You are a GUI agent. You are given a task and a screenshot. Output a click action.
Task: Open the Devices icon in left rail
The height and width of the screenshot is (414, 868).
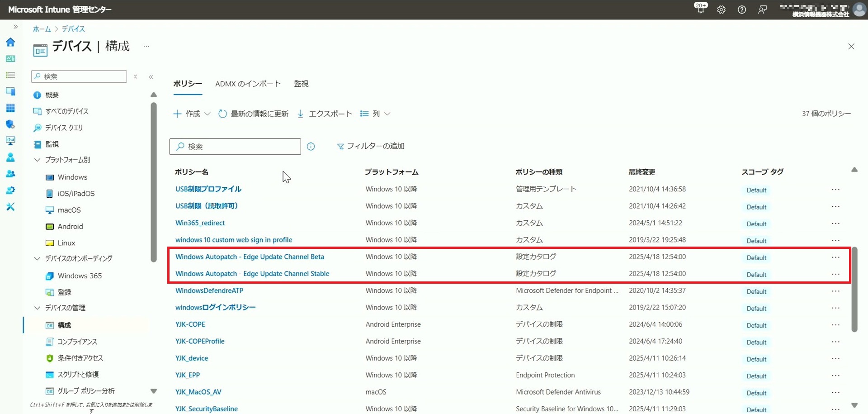pos(10,91)
